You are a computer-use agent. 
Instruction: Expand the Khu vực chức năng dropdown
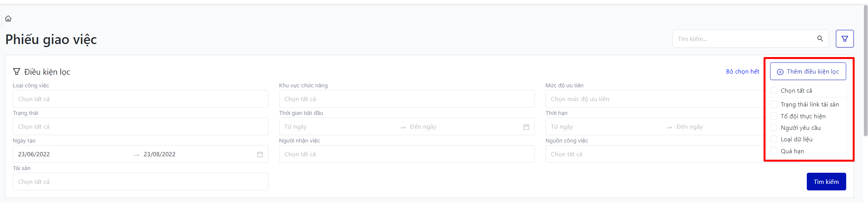(407, 99)
